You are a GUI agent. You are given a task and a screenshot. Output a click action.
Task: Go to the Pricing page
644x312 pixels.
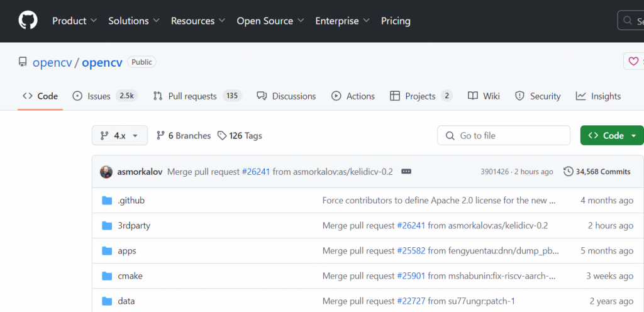click(396, 21)
